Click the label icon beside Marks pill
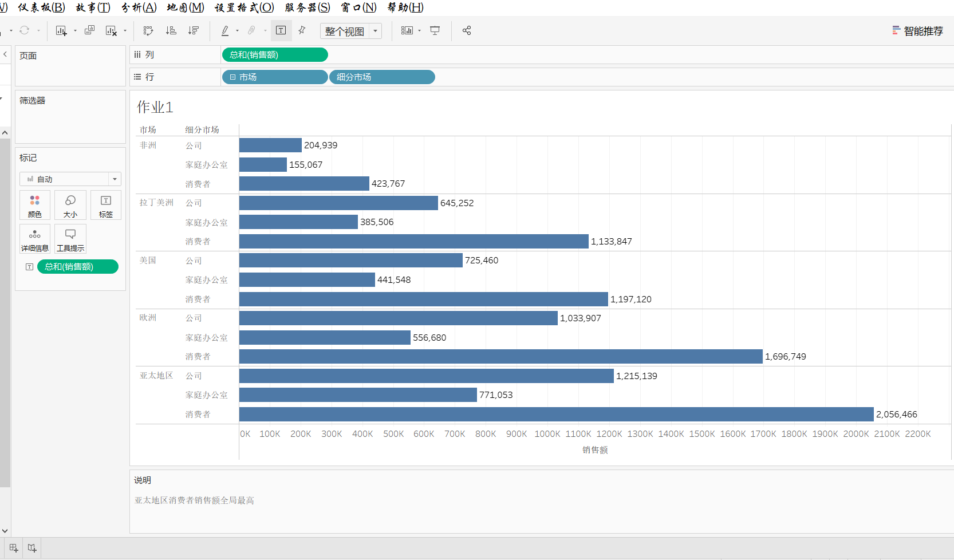Image resolution: width=954 pixels, height=560 pixels. pos(29,267)
